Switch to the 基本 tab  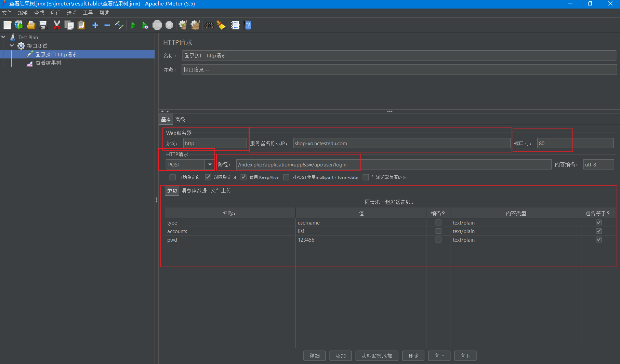click(166, 119)
